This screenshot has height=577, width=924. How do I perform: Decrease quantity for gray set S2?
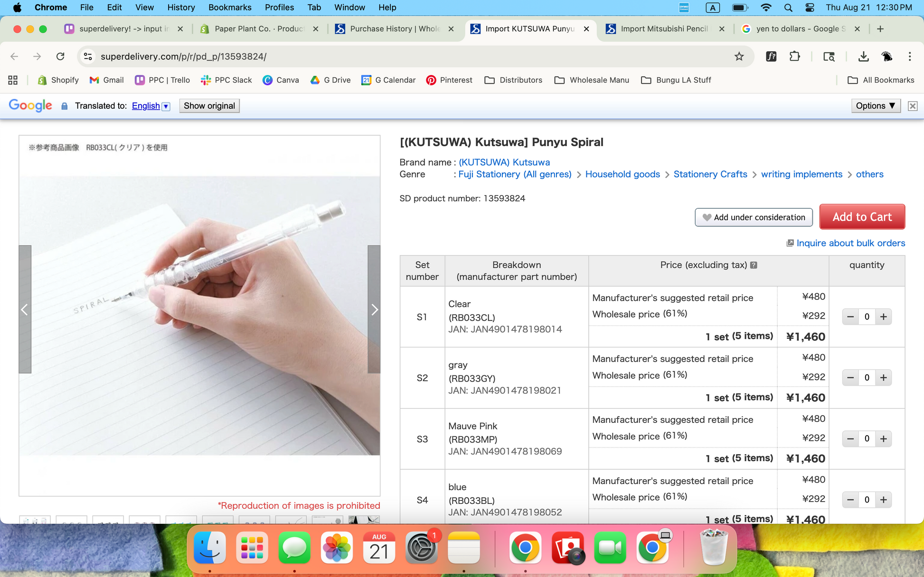pyautogui.click(x=850, y=378)
